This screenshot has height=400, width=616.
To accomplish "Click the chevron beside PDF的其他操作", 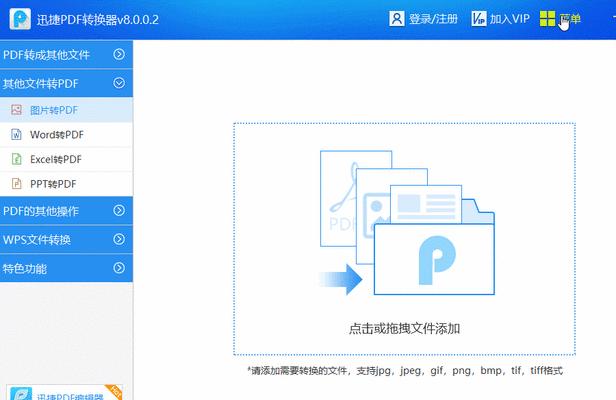I will point(119,211).
